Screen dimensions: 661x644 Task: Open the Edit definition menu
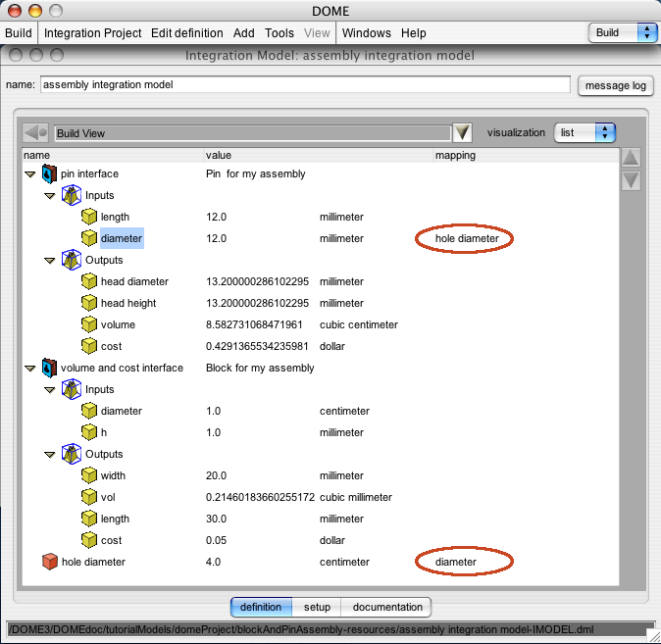click(186, 33)
